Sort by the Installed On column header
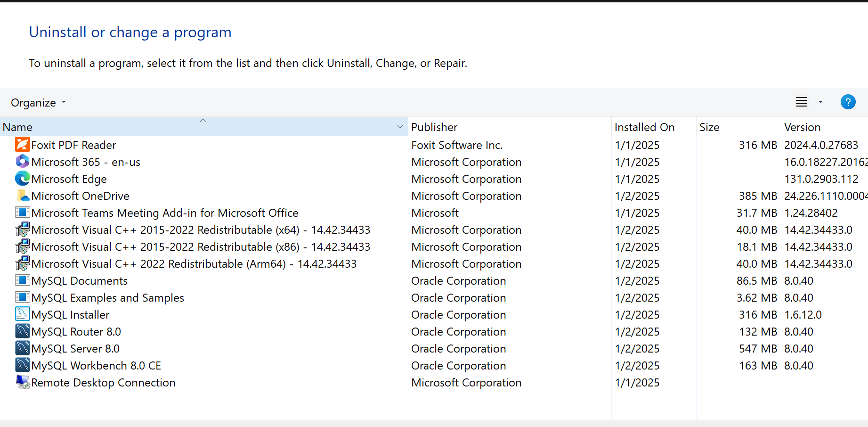 (x=654, y=127)
